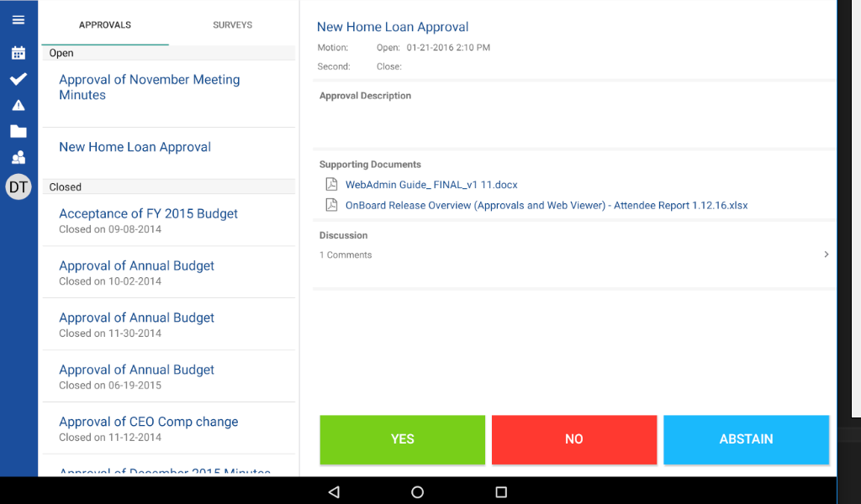The height and width of the screenshot is (504, 861).
Task: Switch to the SURVEYS tab
Action: [232, 25]
